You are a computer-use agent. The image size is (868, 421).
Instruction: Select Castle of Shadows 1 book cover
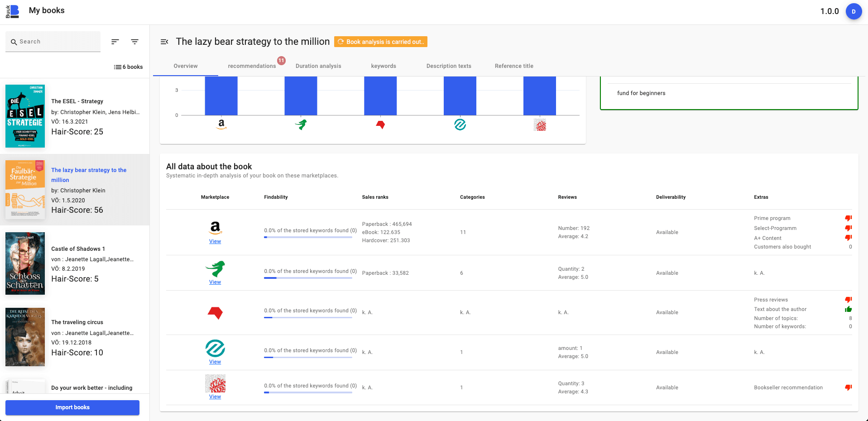[x=25, y=263]
